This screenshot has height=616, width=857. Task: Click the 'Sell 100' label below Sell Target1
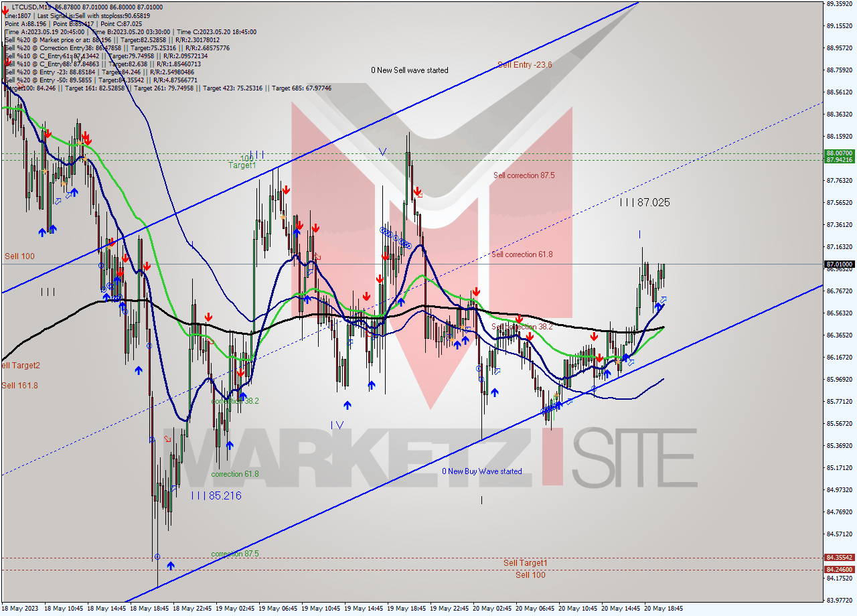tap(530, 575)
